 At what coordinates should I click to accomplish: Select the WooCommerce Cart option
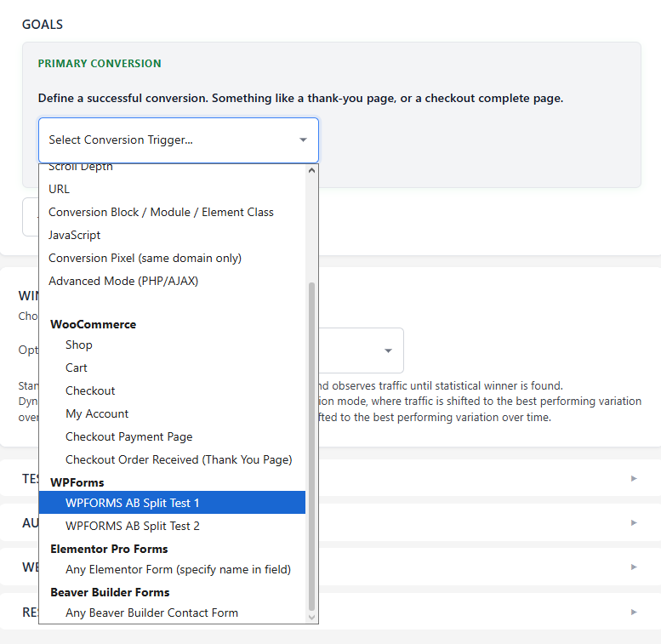[x=172, y=368]
